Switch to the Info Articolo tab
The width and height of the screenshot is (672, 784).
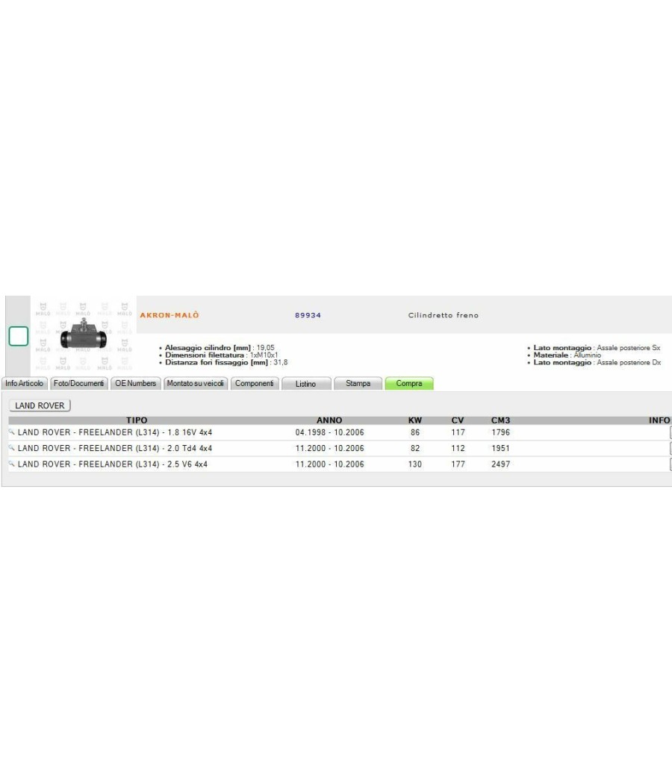[25, 384]
